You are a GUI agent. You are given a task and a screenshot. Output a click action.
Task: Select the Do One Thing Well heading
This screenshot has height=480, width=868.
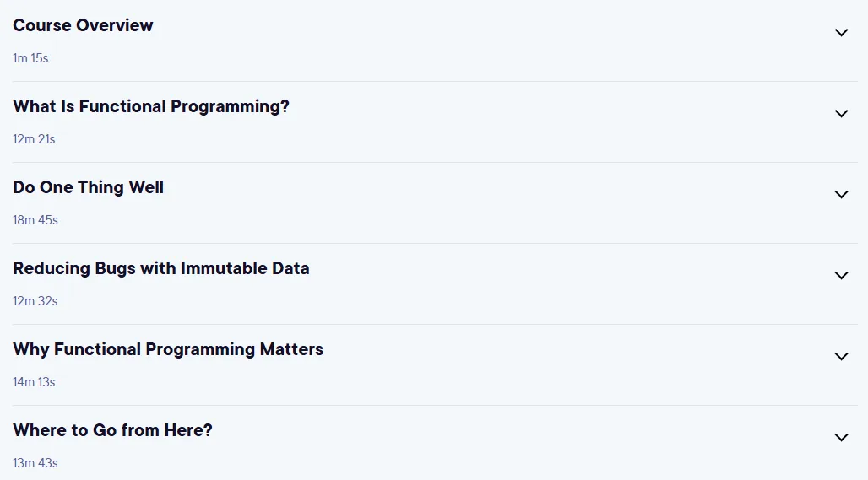(x=88, y=187)
